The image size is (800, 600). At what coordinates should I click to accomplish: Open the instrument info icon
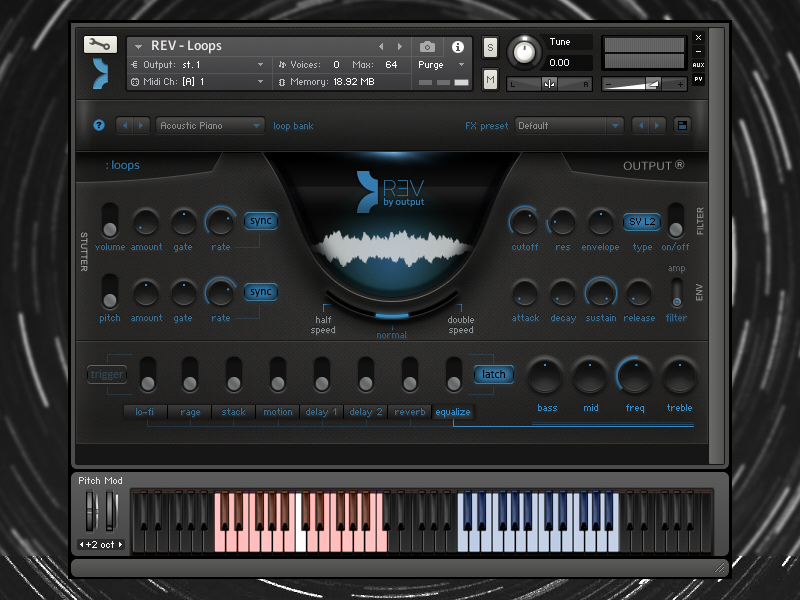[458, 47]
